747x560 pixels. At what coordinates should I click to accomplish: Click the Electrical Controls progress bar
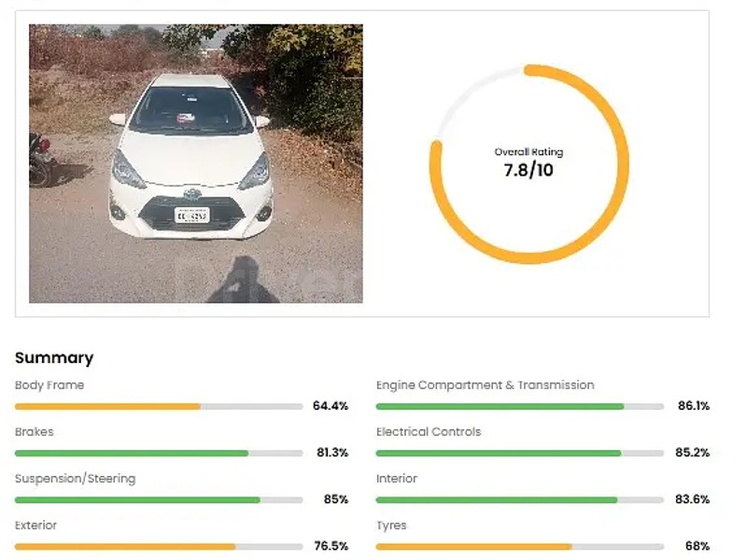point(519,453)
